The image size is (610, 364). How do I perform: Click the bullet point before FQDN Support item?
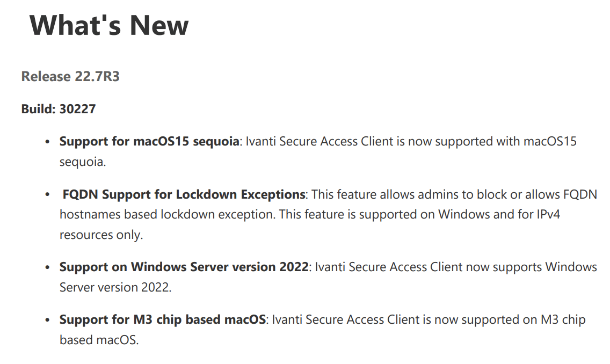coord(48,194)
